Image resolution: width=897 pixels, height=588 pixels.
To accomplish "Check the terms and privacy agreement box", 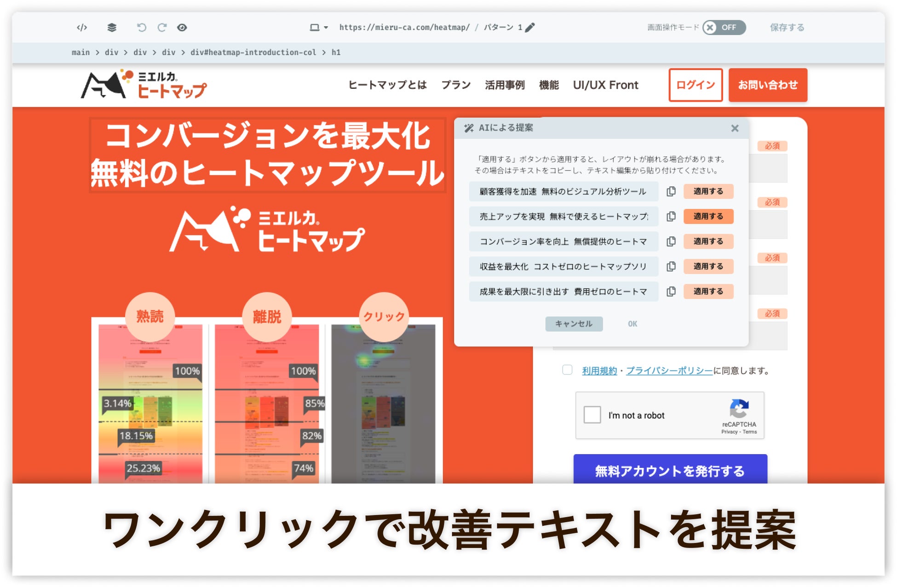I will [567, 370].
